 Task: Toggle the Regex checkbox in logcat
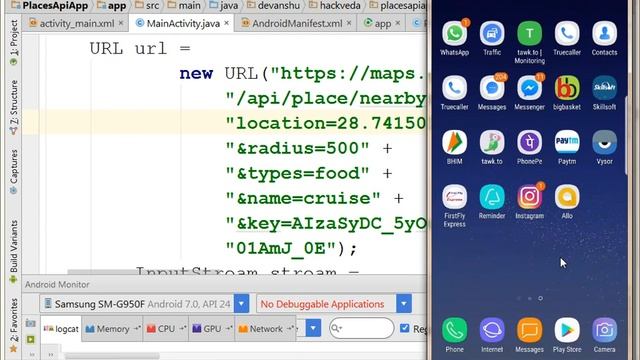coord(404,328)
